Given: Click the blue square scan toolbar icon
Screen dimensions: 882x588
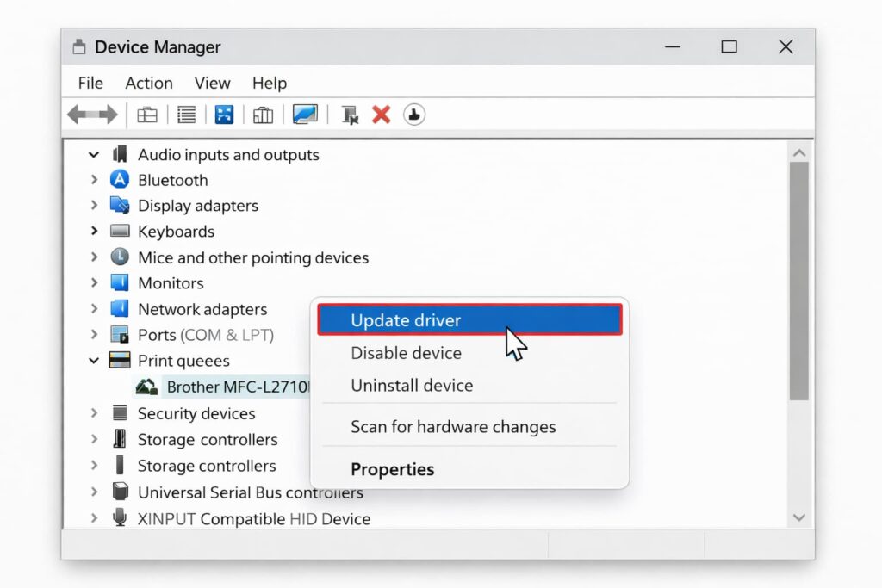Looking at the screenshot, I should pos(224,115).
